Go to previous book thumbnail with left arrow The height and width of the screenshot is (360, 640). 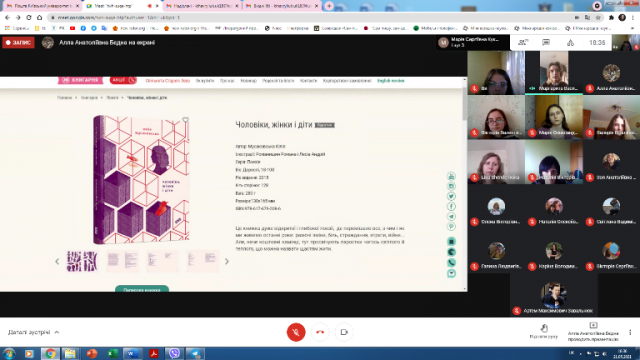point(57,261)
